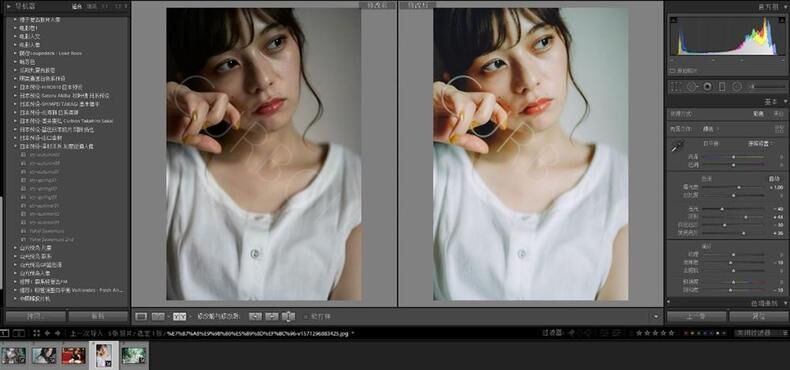Select the autumn02 preset in the tree

[45, 155]
